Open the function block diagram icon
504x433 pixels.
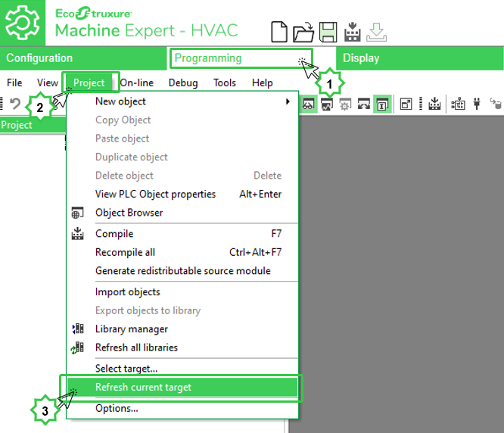pos(458,104)
